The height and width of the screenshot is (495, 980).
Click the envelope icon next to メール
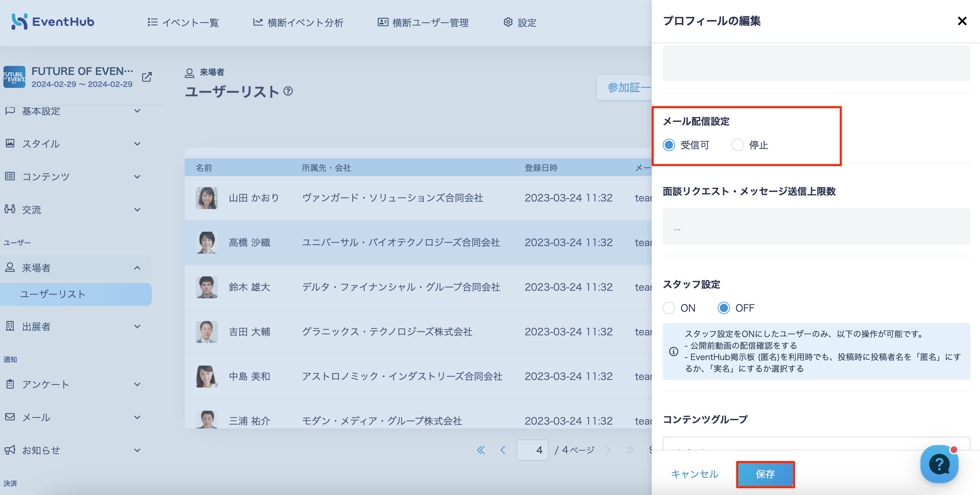(x=10, y=417)
